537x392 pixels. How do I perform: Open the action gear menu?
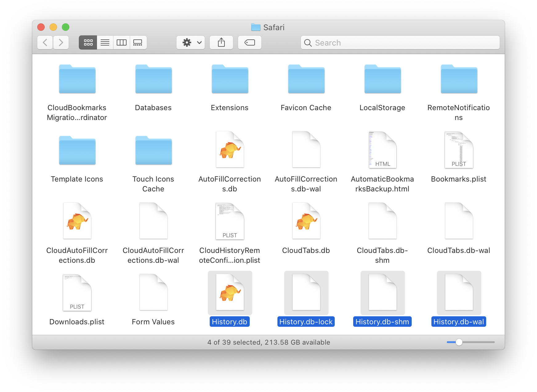(187, 42)
